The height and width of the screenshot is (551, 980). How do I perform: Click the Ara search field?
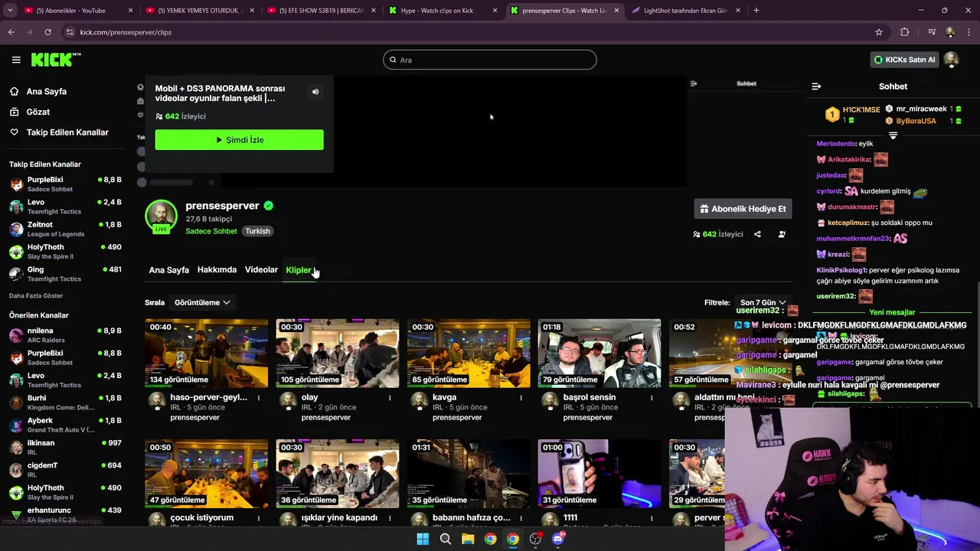pyautogui.click(x=490, y=60)
